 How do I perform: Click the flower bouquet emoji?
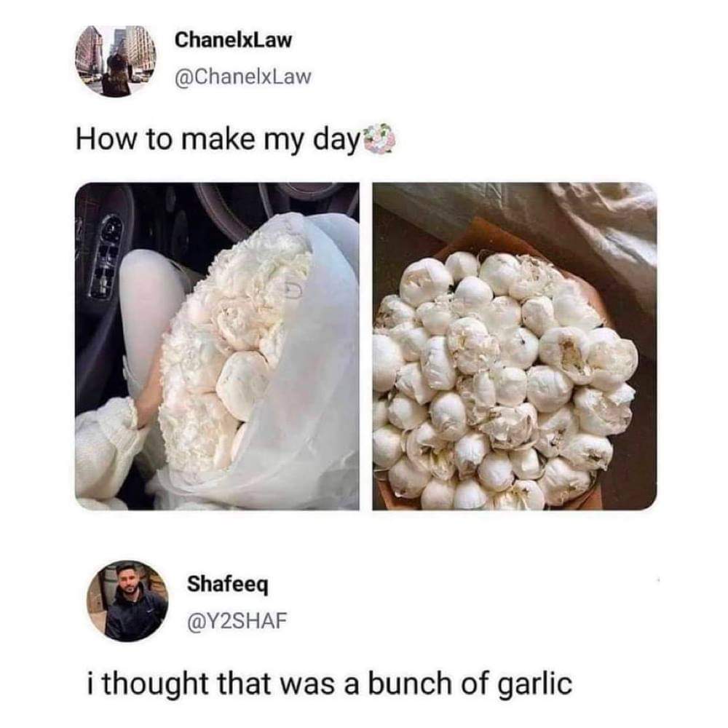pyautogui.click(x=379, y=139)
